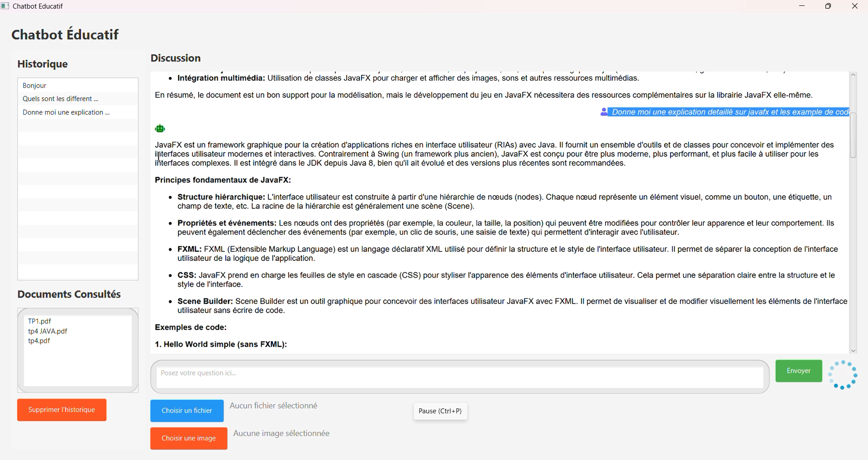Screen dimensions: 868x460
Task: Click the discussion scrollbar up arrow
Action: (x=853, y=75)
